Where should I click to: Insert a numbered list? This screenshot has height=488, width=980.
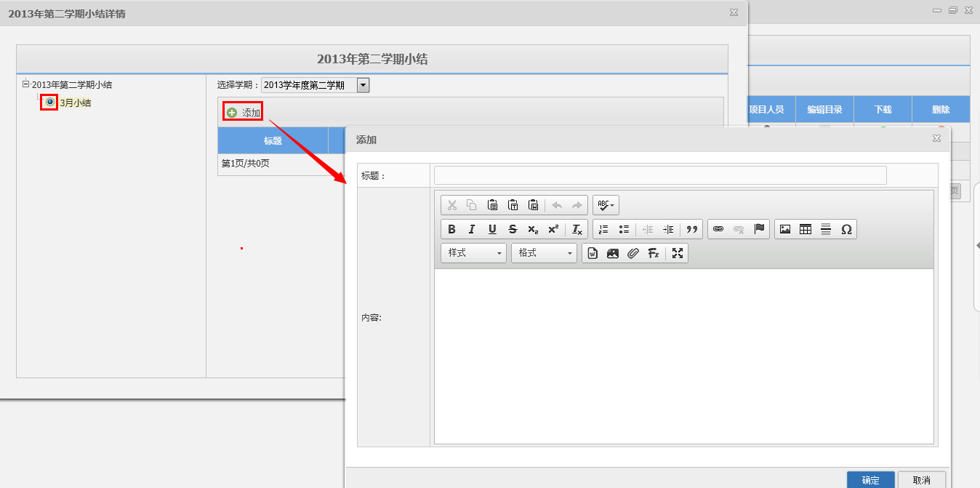coord(603,229)
